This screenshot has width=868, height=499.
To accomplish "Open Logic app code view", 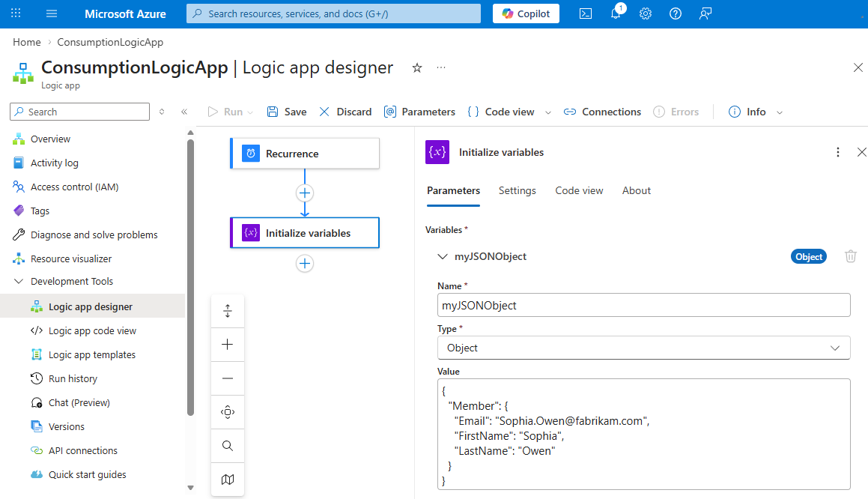I will [92, 330].
